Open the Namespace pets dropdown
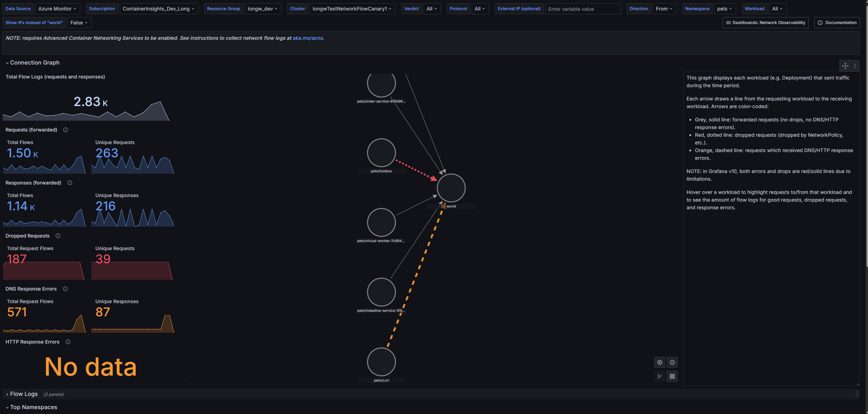868x414 pixels. pyautogui.click(x=724, y=9)
